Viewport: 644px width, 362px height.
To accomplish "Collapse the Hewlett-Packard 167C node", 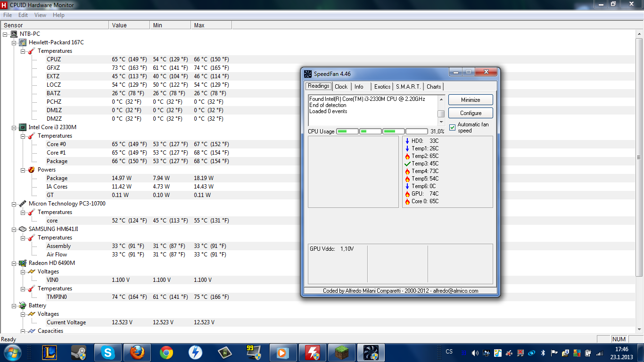I will (14, 42).
